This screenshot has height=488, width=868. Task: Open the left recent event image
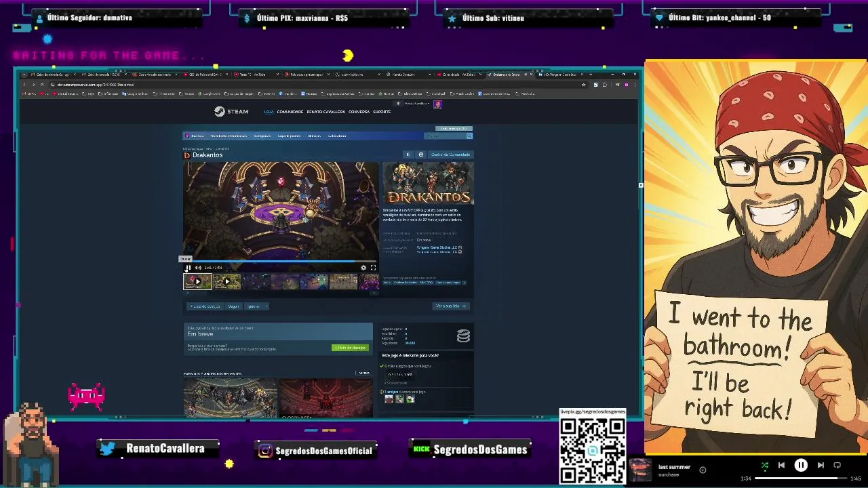pos(230,398)
